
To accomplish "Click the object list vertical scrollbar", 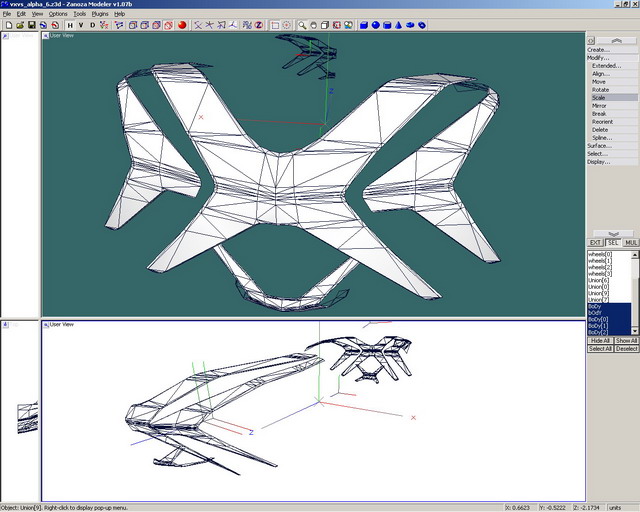I will 635,290.
